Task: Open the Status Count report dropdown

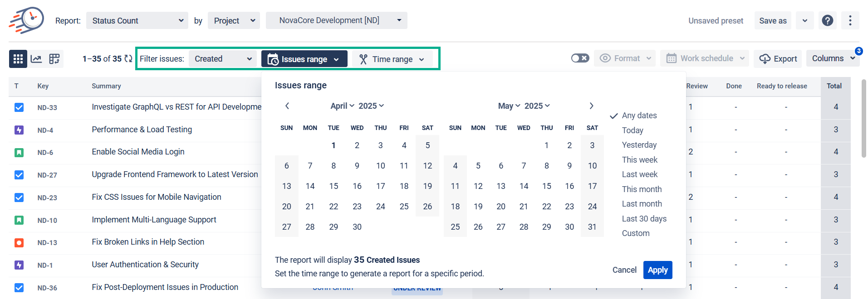Action: click(x=137, y=21)
